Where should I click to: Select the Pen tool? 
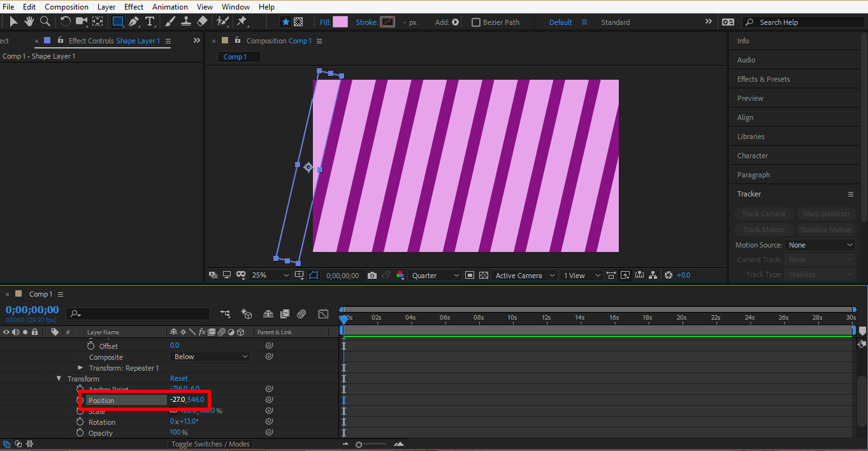pyautogui.click(x=134, y=22)
